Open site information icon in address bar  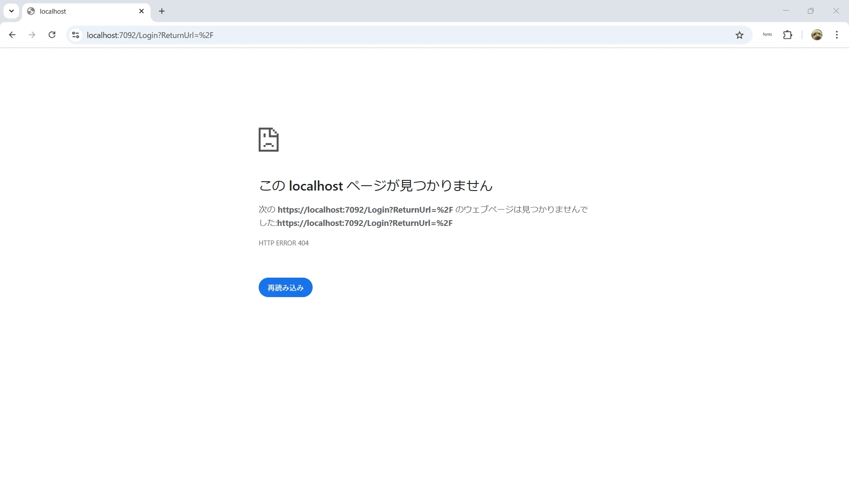[76, 35]
